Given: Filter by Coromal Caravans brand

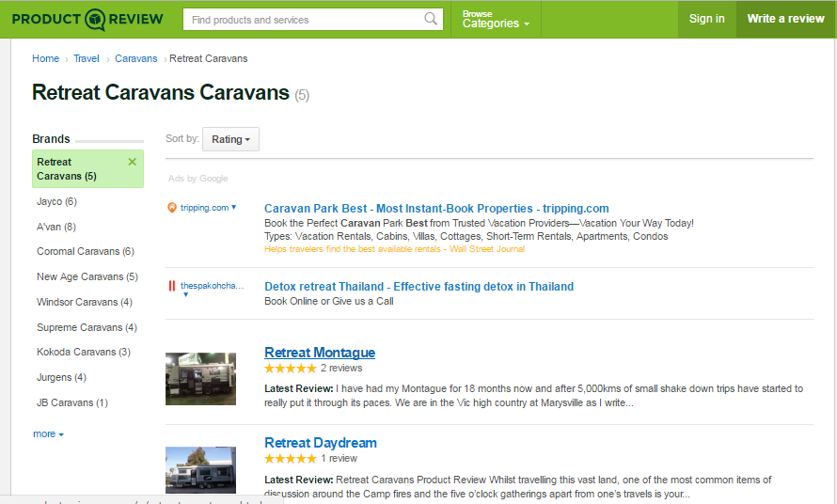Looking at the screenshot, I should point(86,251).
